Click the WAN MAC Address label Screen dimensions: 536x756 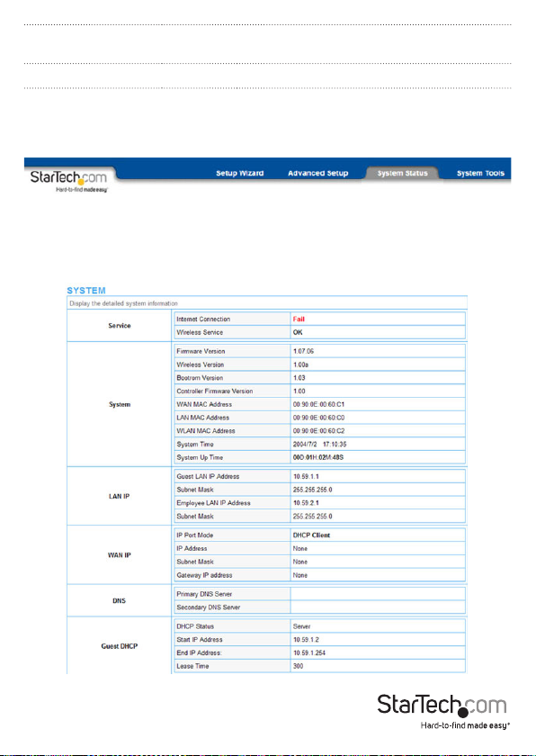pos(204,404)
